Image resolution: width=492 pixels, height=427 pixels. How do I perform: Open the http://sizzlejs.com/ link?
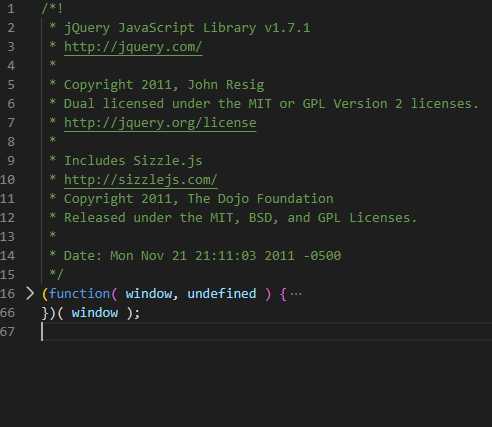[x=140, y=180]
